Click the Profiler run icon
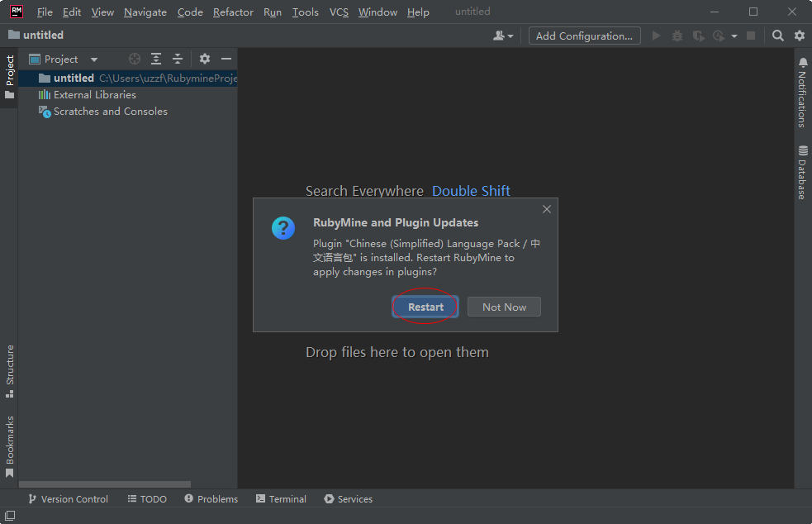 [x=719, y=36]
